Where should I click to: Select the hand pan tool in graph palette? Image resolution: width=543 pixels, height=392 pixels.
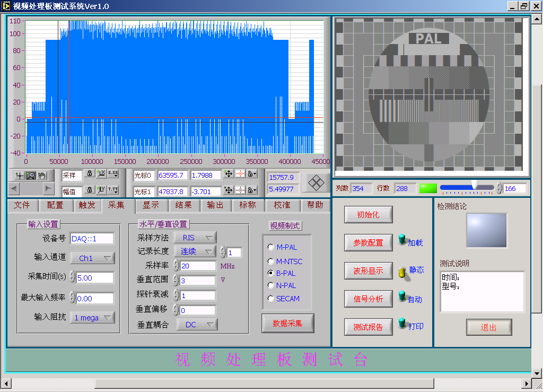coord(42,175)
